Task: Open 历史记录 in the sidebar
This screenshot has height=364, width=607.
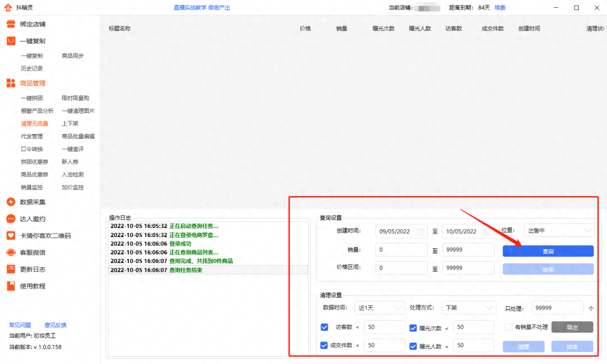Action: (31, 69)
